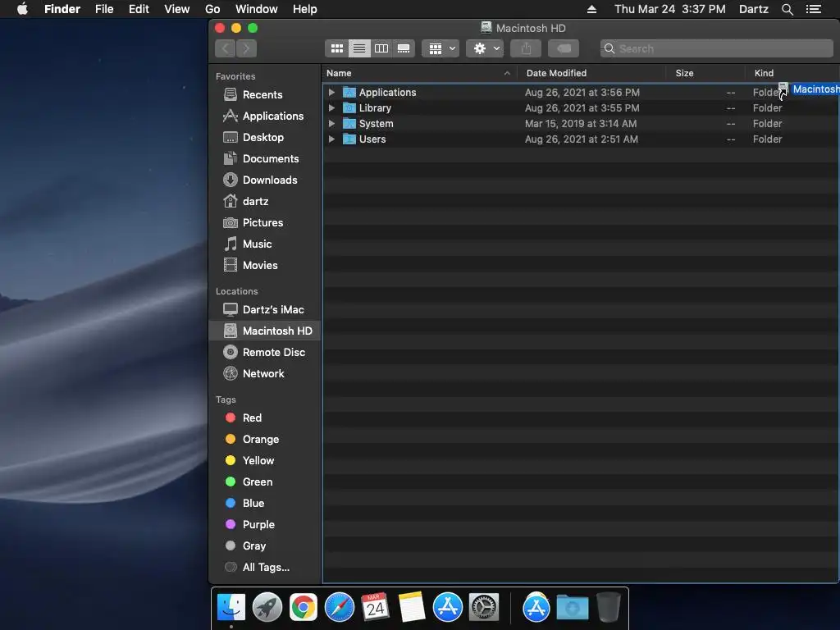Open the dartz home folder in sidebar

pyautogui.click(x=265, y=202)
